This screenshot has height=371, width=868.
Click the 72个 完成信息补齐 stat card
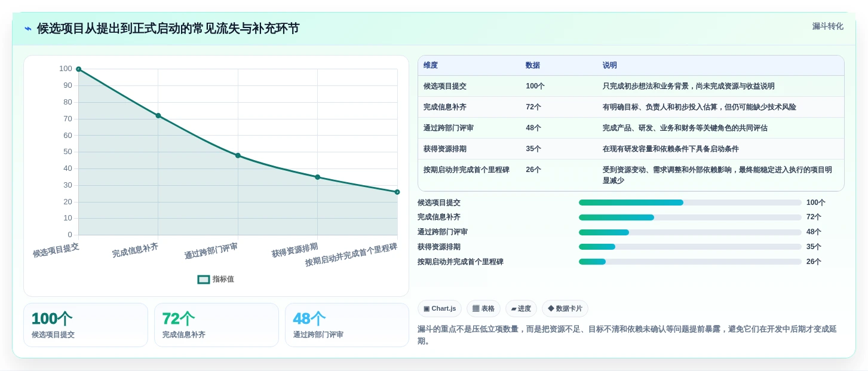[216, 325]
